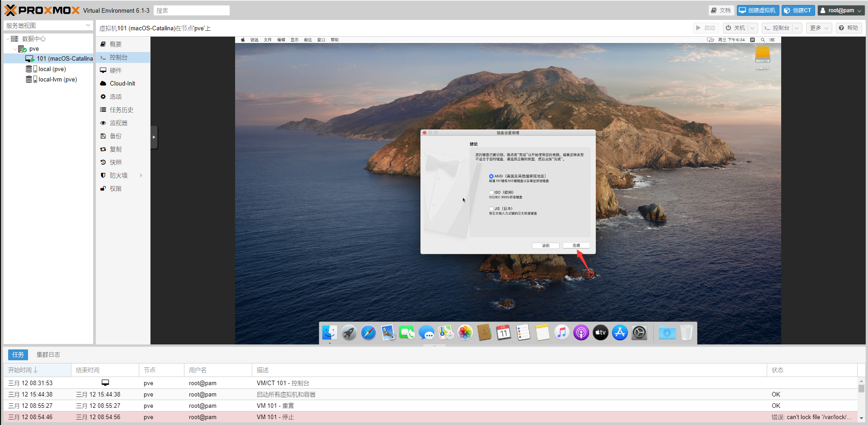The height and width of the screenshot is (425, 868).
Task: Open System Preferences gear in dock
Action: (639, 333)
